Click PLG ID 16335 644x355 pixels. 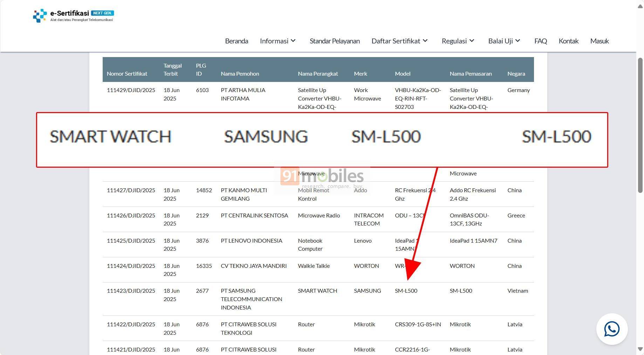[x=204, y=266]
